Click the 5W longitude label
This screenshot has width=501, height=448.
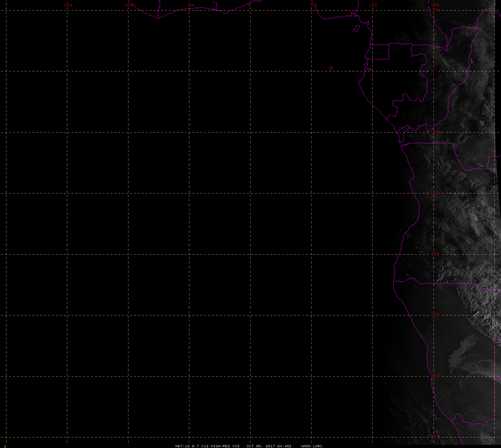click(x=191, y=5)
